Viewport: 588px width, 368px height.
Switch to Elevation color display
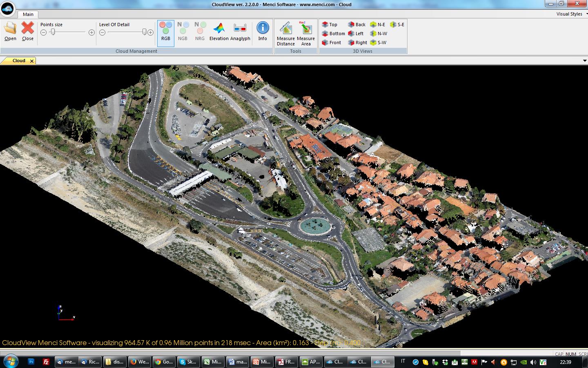click(219, 32)
